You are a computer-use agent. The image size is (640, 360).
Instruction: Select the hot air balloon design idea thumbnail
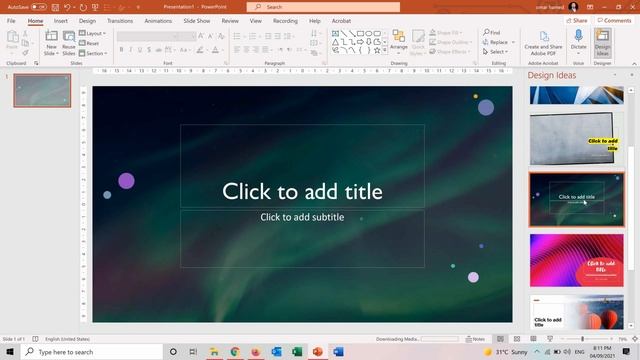point(577,312)
